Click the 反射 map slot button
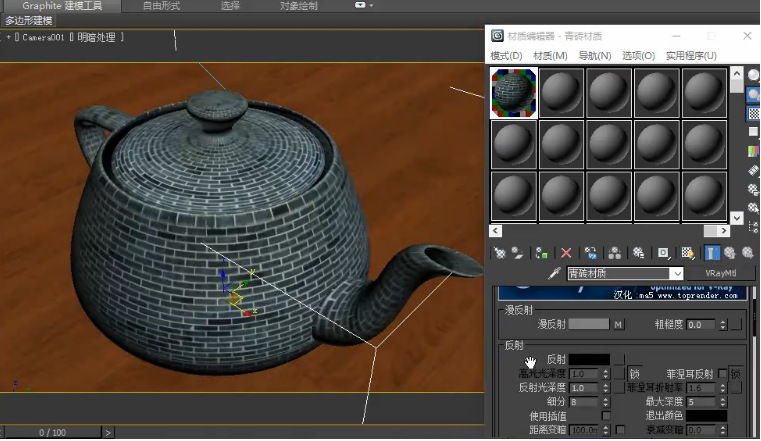The width and height of the screenshot is (761, 441). point(619,359)
